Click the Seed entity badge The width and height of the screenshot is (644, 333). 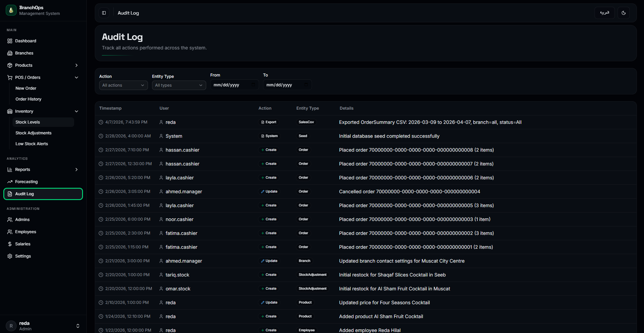[x=303, y=136]
